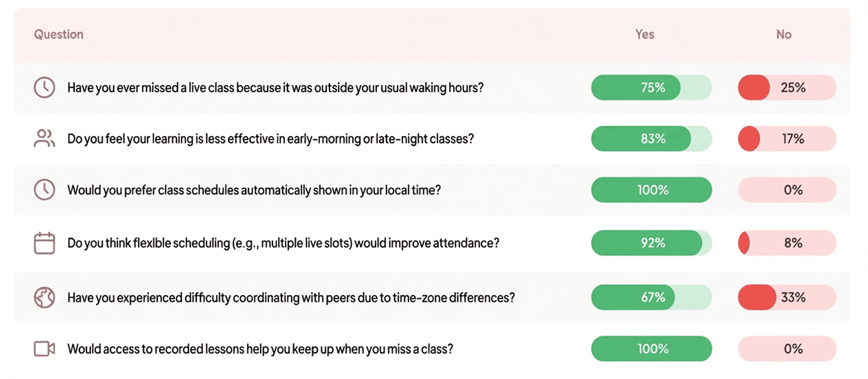The width and height of the screenshot is (868, 379).
Task: Click the people icon beside the early-morning classes question
Action: [x=44, y=139]
